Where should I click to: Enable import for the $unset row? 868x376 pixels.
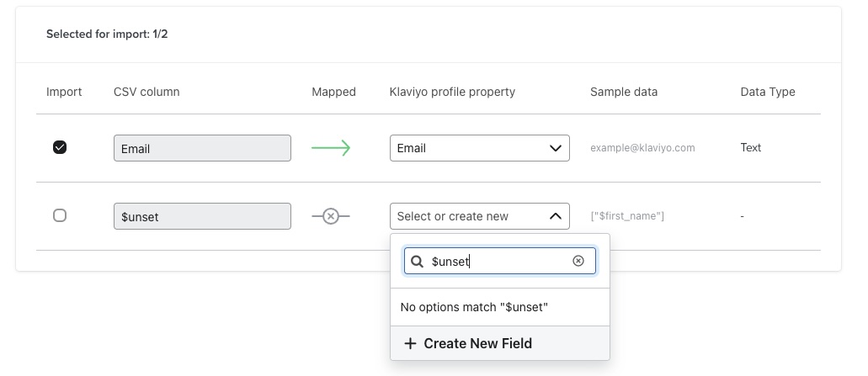pyautogui.click(x=60, y=215)
